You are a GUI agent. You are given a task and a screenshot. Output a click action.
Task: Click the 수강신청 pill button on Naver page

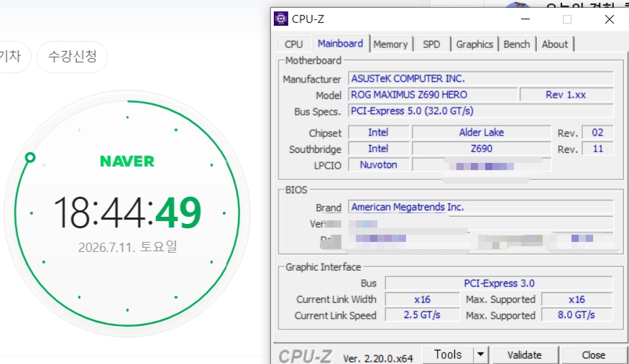pos(72,57)
